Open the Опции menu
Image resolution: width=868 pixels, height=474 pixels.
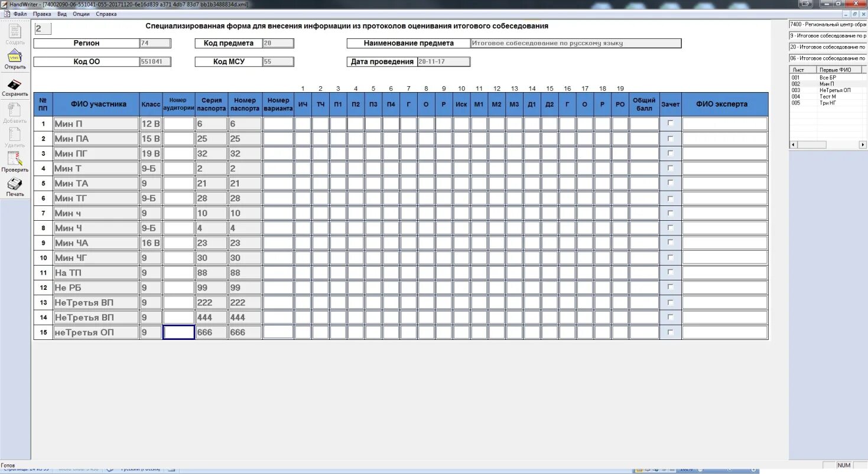pyautogui.click(x=81, y=14)
